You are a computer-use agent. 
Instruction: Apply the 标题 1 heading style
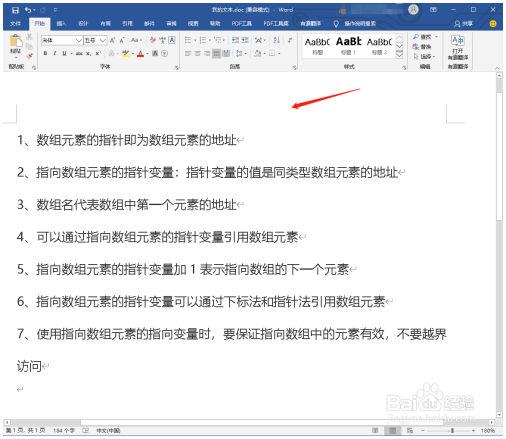point(348,46)
